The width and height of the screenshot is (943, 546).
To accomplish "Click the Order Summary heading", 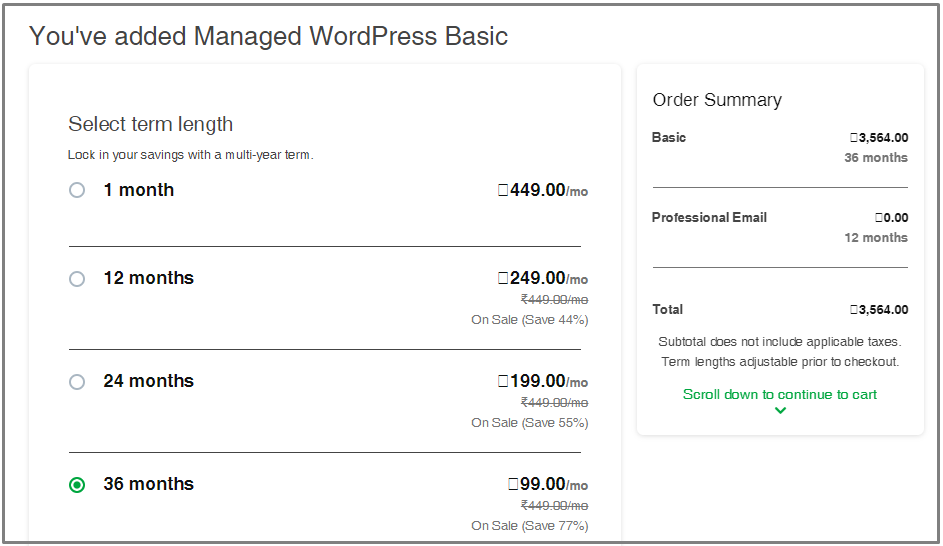I will (717, 100).
